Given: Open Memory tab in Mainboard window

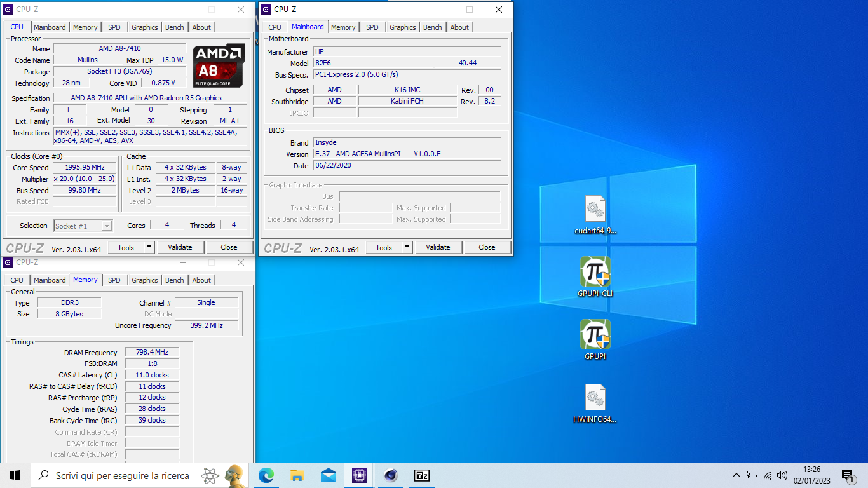Looking at the screenshot, I should tap(343, 27).
